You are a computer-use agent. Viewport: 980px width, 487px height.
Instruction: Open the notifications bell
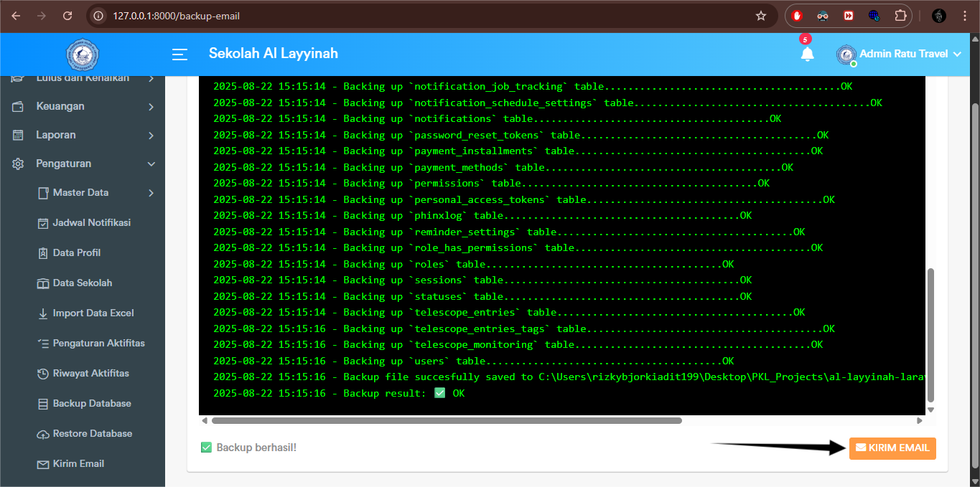pos(807,55)
